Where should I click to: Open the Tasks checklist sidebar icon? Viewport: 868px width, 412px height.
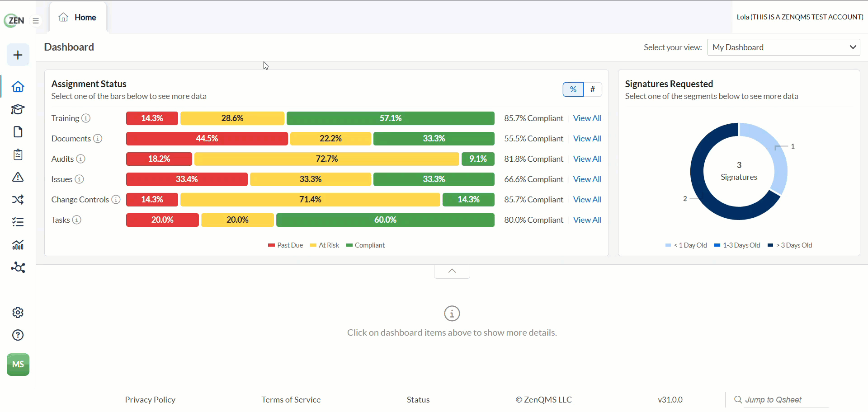click(x=18, y=222)
